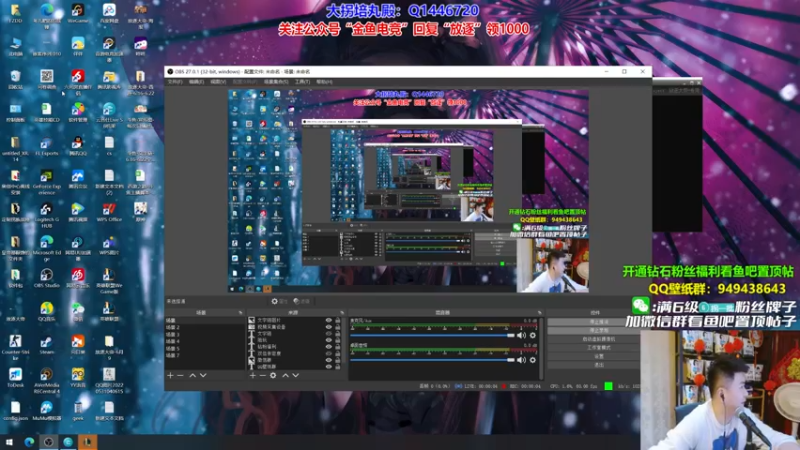
Task: Open Windows Start menu
Action: [9, 442]
